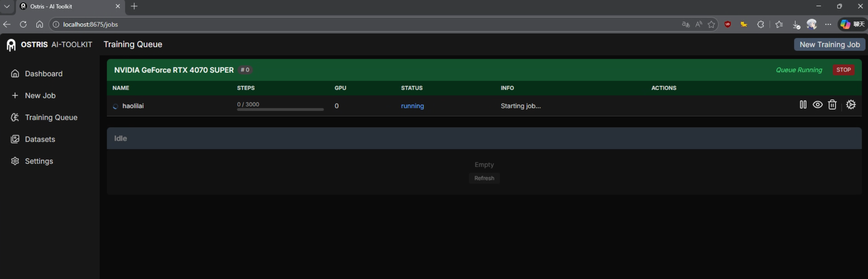
Task: Go to browser home page icon
Action: tap(39, 25)
